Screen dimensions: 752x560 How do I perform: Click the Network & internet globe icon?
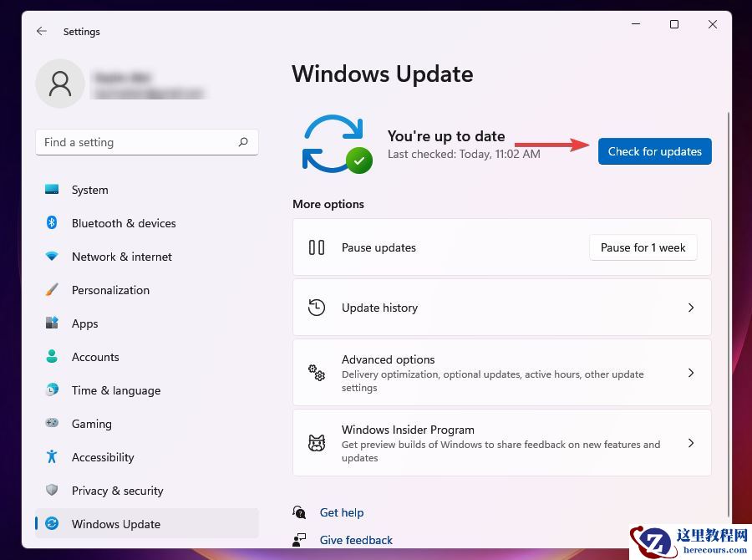coord(53,257)
